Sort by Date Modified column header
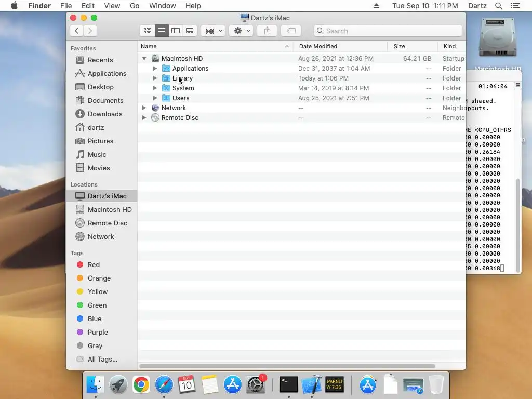 340,46
